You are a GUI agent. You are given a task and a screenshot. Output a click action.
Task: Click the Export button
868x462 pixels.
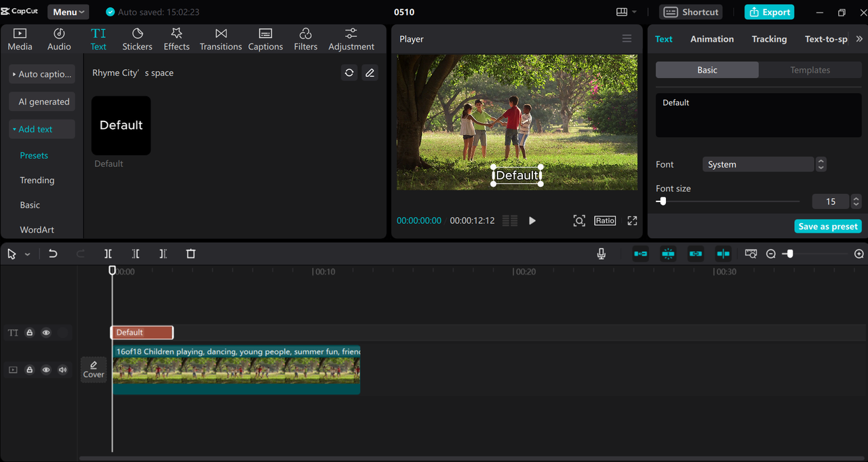click(x=769, y=12)
